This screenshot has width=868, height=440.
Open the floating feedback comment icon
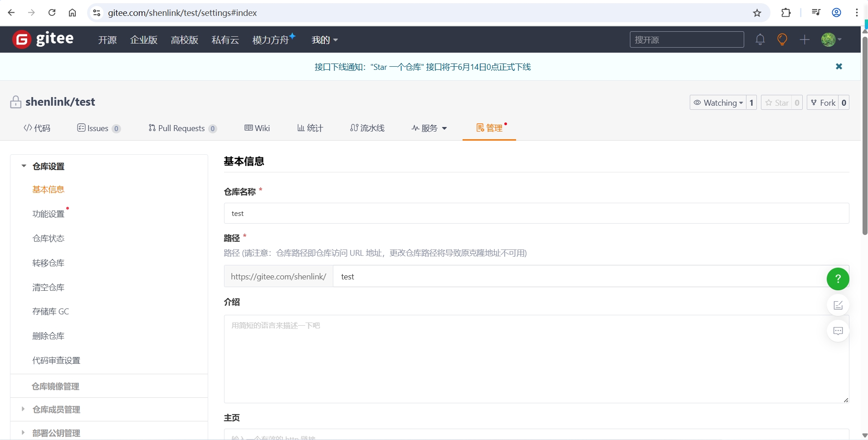pyautogui.click(x=838, y=331)
